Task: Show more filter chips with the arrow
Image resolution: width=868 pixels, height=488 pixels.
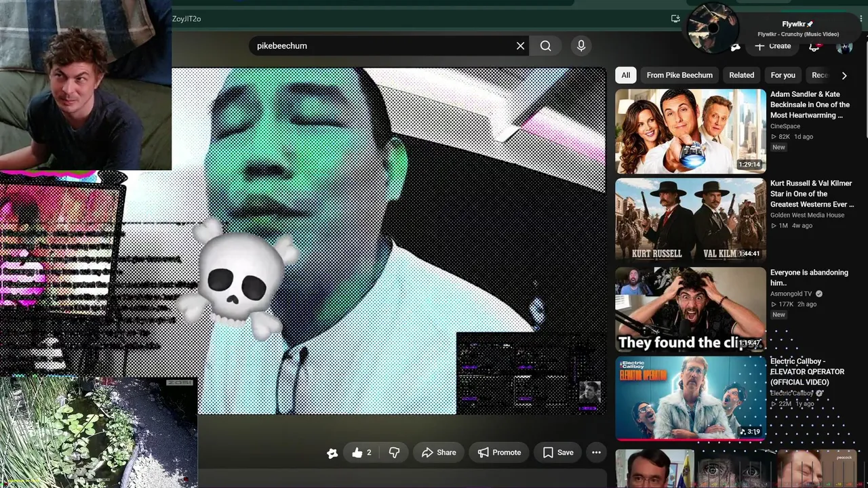Action: 844,75
